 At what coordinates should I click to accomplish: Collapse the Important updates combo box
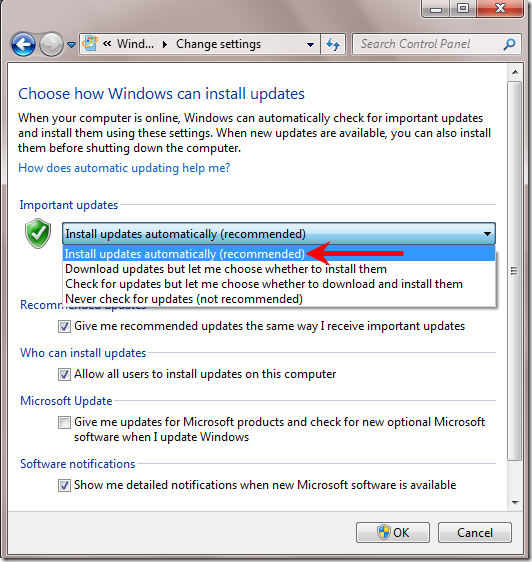[x=279, y=234]
